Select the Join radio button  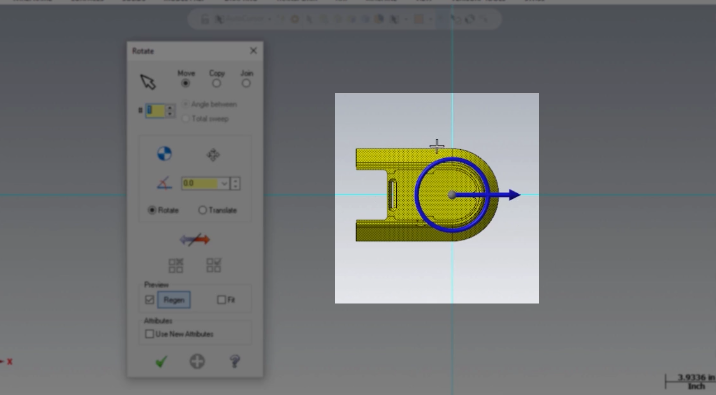pyautogui.click(x=246, y=83)
